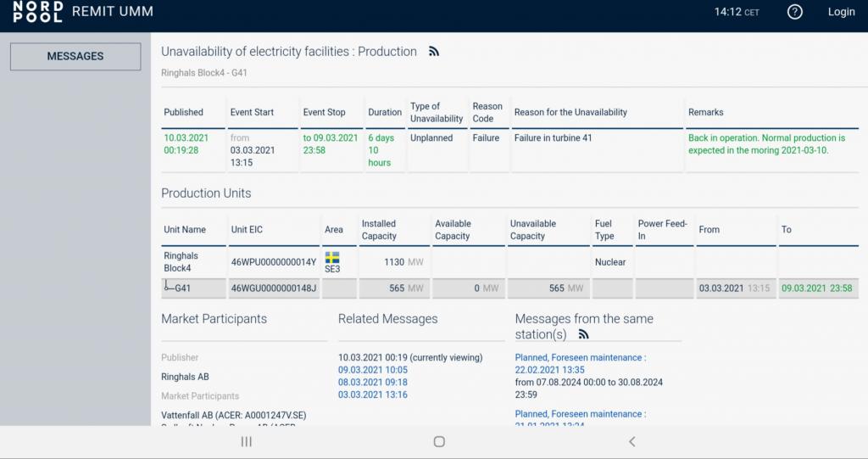Open the help question mark icon

click(x=794, y=12)
